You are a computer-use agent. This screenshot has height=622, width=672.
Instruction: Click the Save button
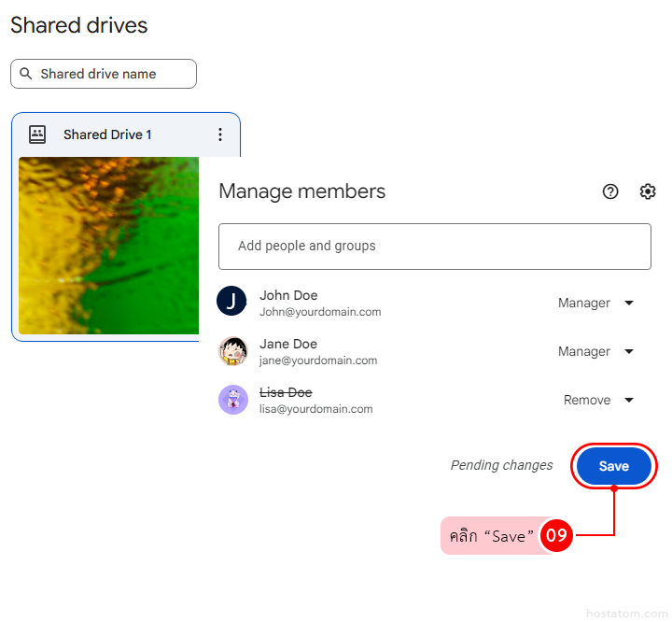coord(614,466)
